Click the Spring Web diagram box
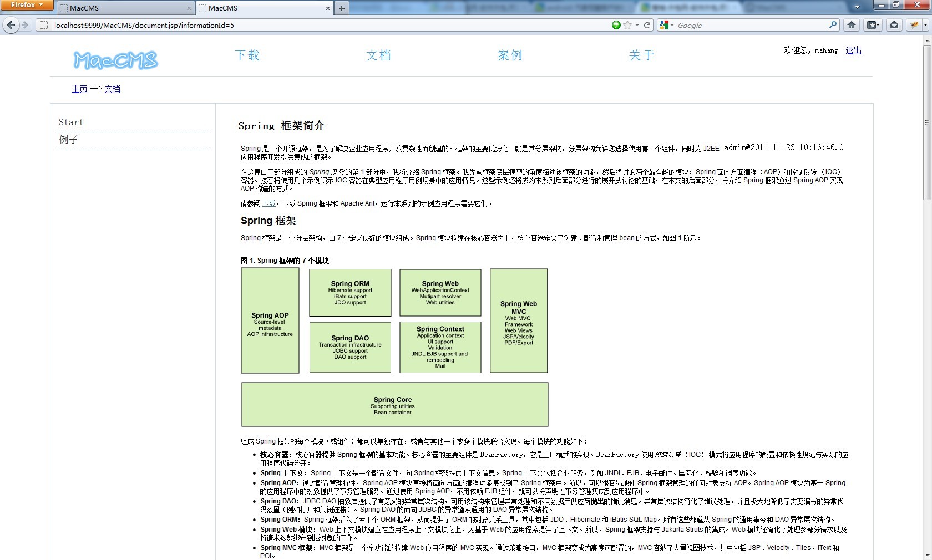 pyautogui.click(x=440, y=292)
